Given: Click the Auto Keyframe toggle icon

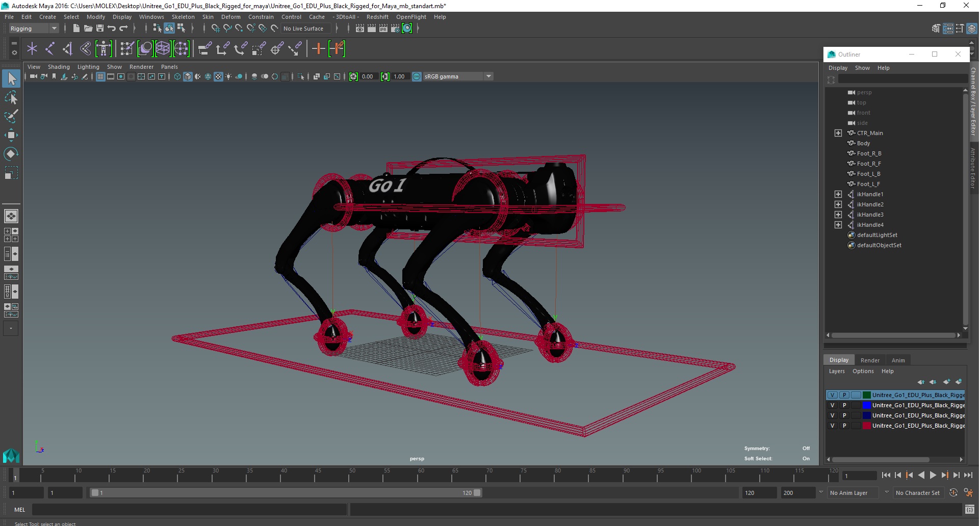Looking at the screenshot, I should (953, 493).
